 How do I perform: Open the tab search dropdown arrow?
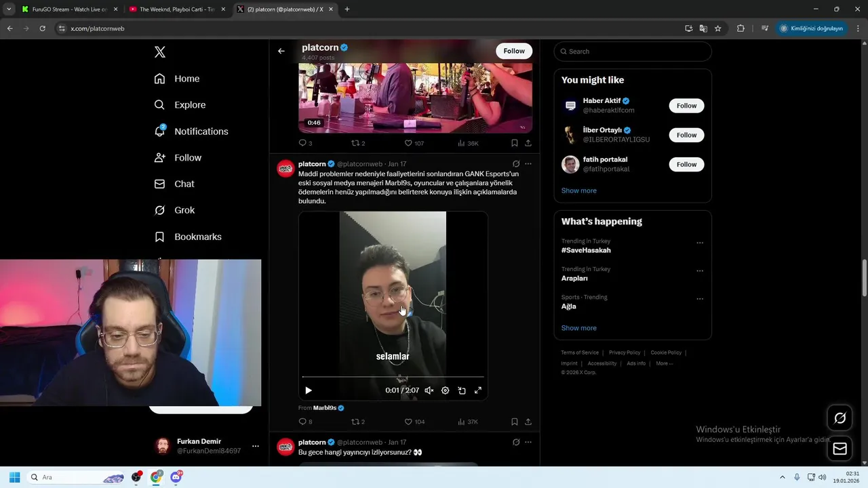coord(9,9)
